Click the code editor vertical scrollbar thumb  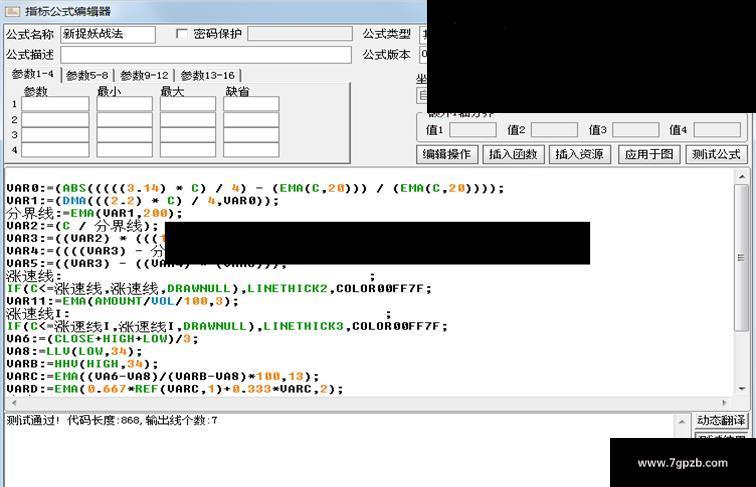[x=741, y=257]
